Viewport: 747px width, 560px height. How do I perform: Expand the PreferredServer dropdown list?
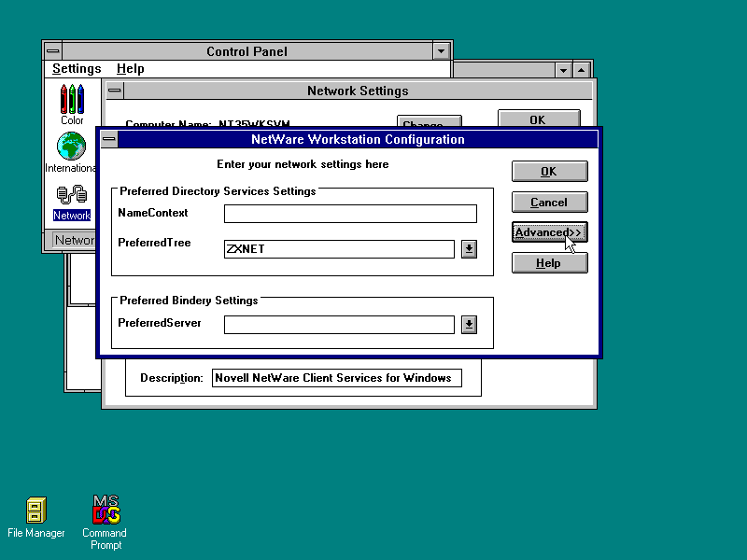(470, 325)
